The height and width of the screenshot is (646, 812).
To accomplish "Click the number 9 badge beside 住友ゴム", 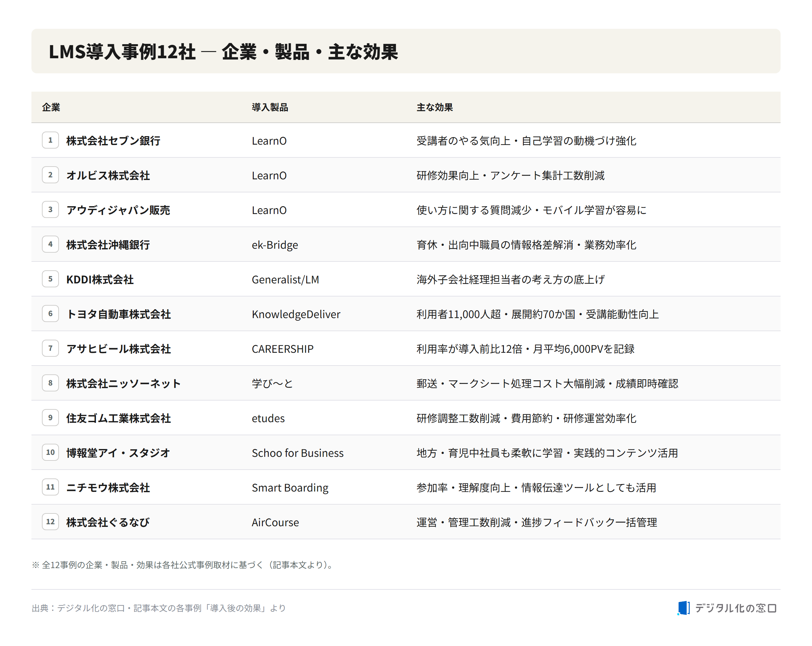I will click(x=50, y=418).
